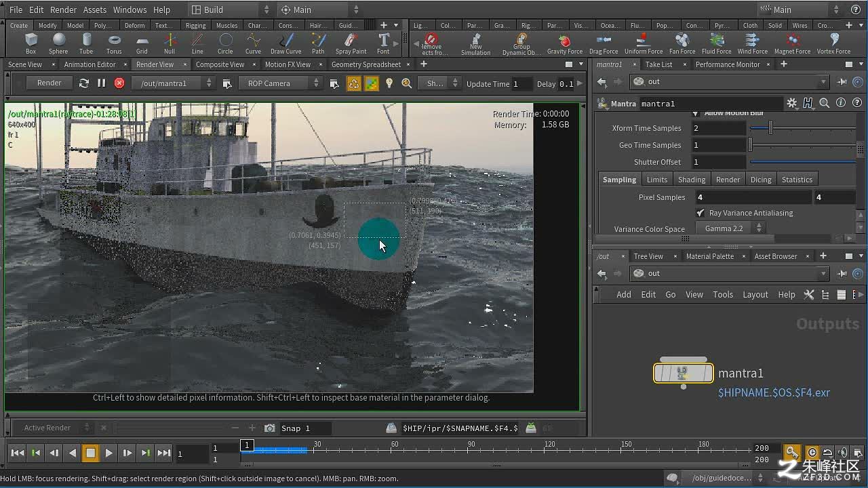The height and width of the screenshot is (488, 868).
Task: Select the Draw Curve tool
Action: coord(286,44)
